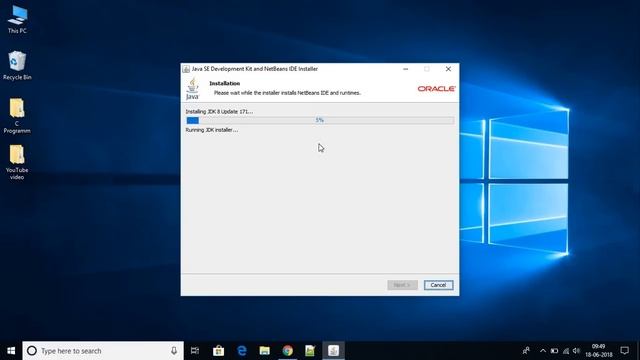Open Task View from the taskbar
This screenshot has width=640, height=360.
click(x=195, y=351)
